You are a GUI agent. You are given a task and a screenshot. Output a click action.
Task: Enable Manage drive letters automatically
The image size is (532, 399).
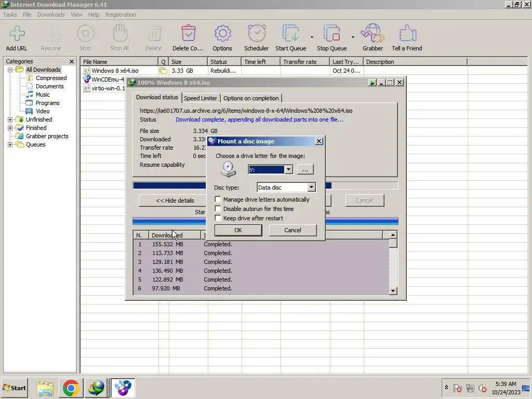click(218, 199)
